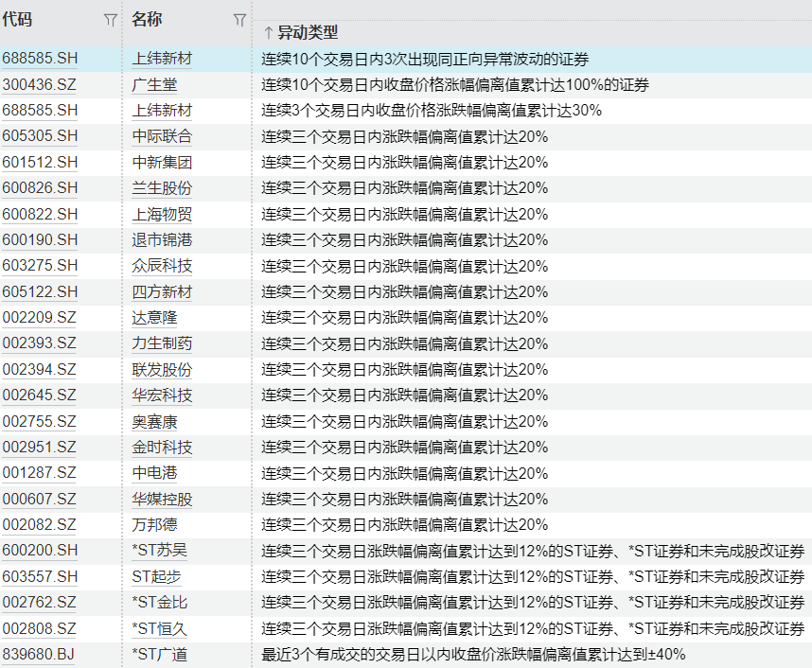Open the filter icon in 代码 column header
This screenshot has width=812, height=668.
tap(110, 20)
